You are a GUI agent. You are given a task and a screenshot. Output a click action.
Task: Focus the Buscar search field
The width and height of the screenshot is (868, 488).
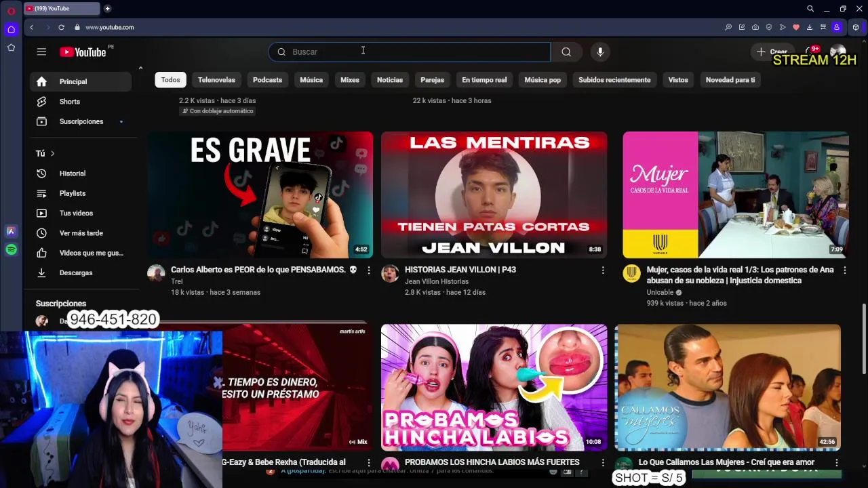(x=410, y=52)
